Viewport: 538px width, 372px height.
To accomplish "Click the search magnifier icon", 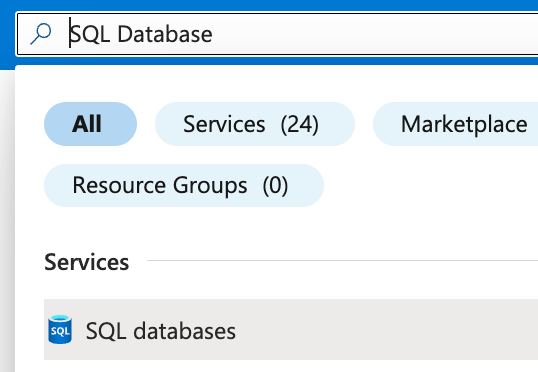I will pyautogui.click(x=41, y=34).
